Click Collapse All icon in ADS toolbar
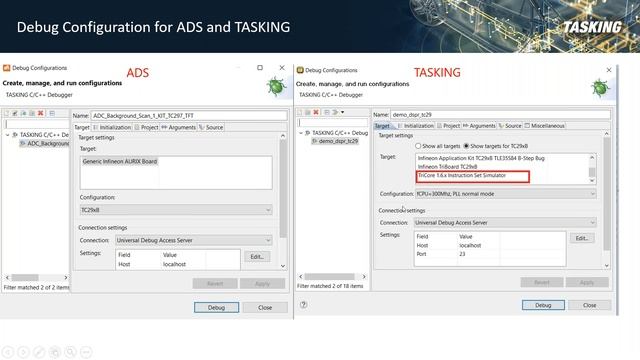The width and height of the screenshot is (640, 360). point(52,113)
